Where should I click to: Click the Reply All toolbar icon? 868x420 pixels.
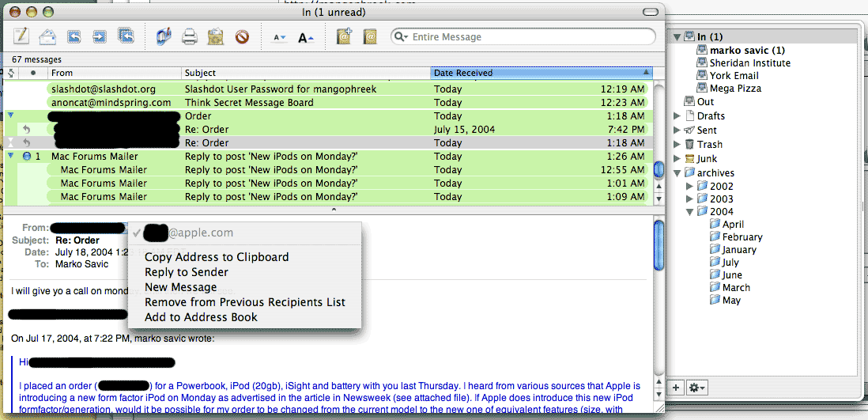click(126, 36)
